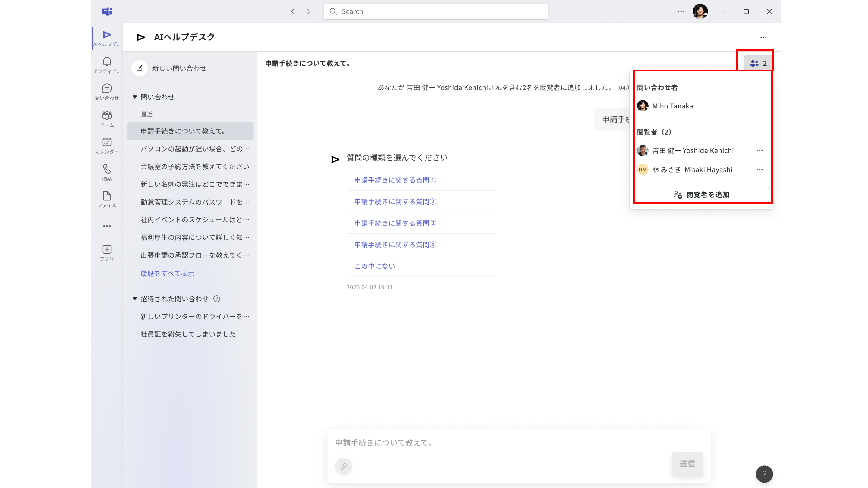Click the attachment paperclip icon
Screen dimensions: 868x488
(344, 466)
